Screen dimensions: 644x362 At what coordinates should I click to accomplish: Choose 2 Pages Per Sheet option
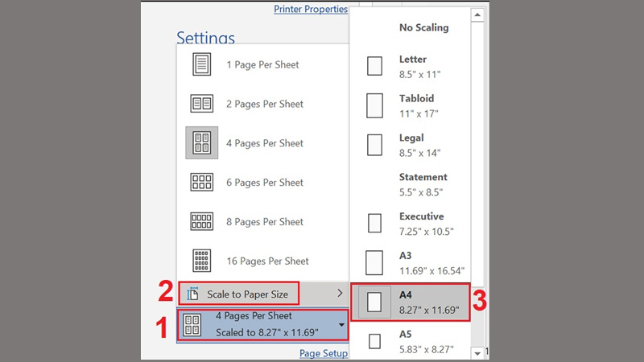[x=263, y=104]
